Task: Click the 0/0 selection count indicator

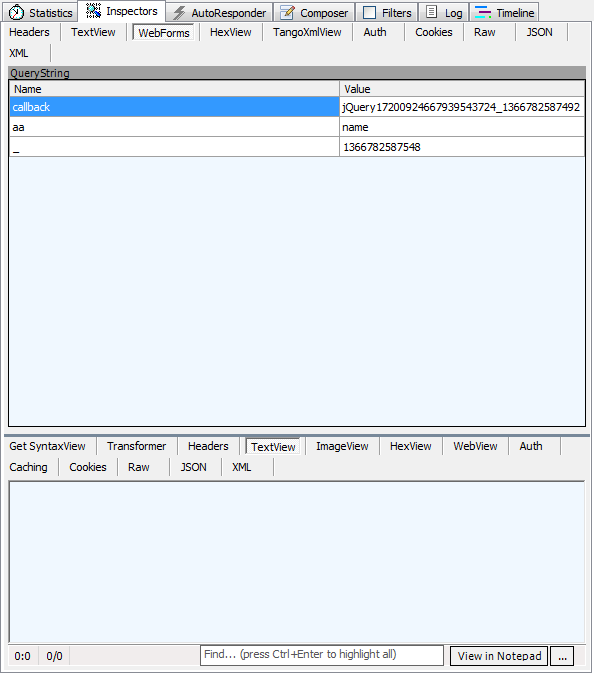Action: click(54, 656)
